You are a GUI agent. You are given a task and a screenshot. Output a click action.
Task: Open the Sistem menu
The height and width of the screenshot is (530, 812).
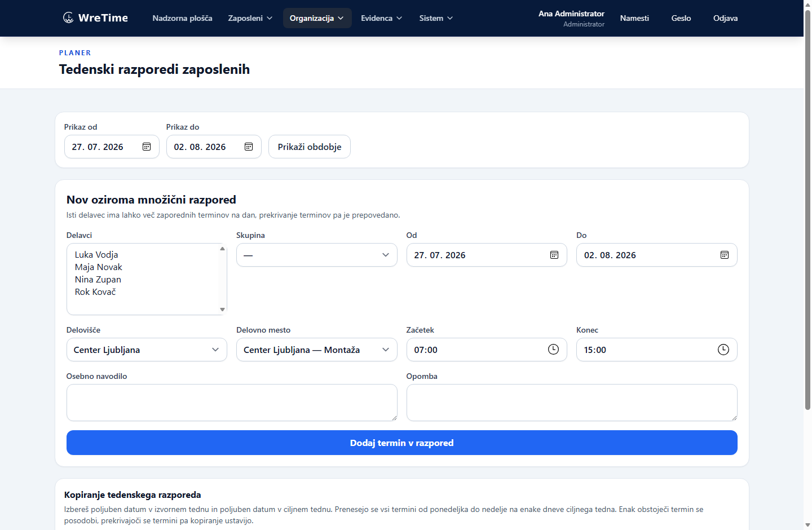[436, 18]
